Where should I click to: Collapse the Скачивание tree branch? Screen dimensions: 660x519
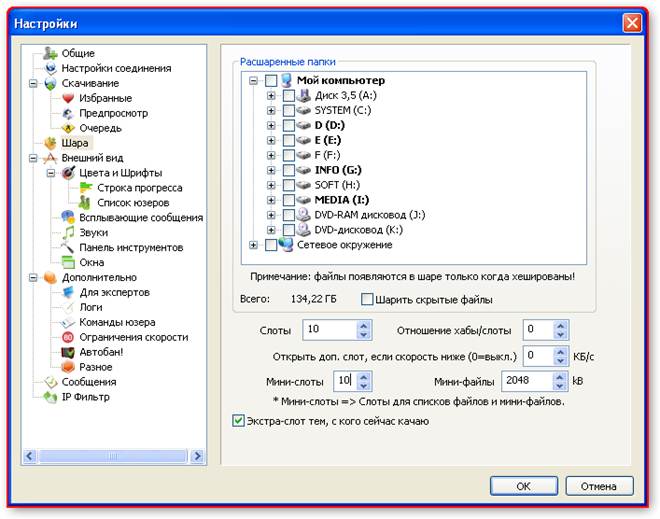[x=33, y=83]
